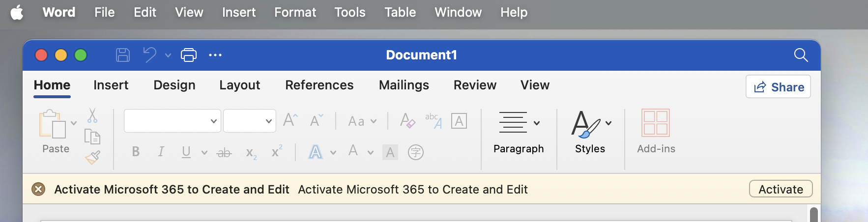
Task: Open the Table menu
Action: coord(400,12)
